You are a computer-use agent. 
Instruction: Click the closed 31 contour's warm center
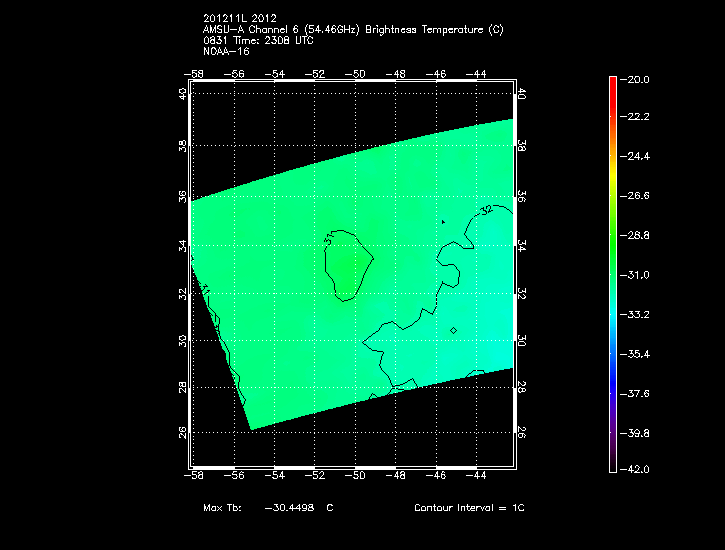coord(347,266)
